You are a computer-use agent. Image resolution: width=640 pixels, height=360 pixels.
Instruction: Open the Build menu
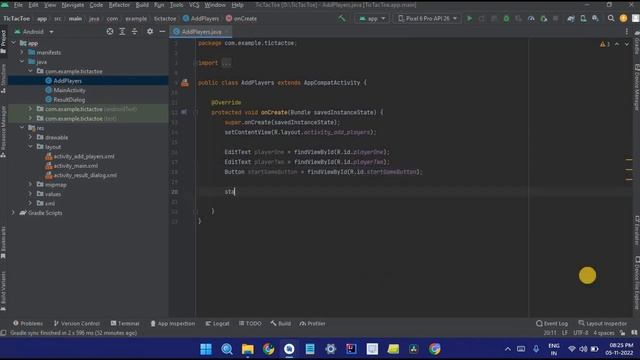142,5
